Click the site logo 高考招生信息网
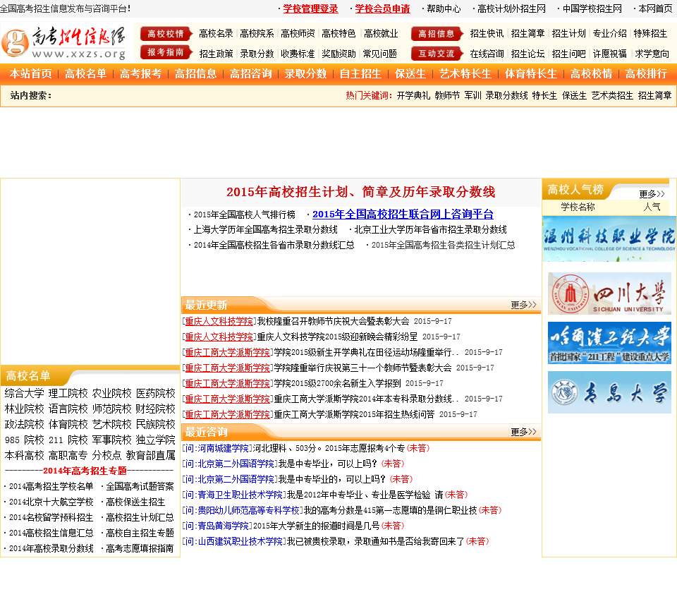 click(x=64, y=42)
